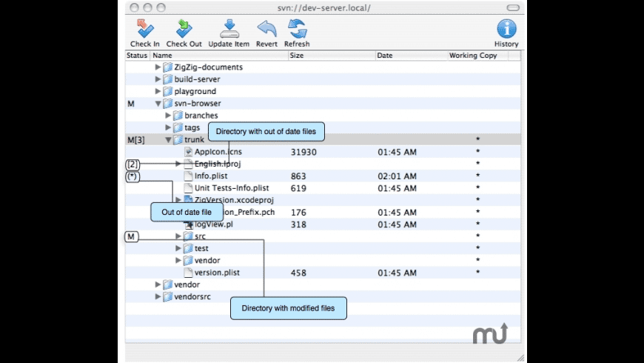Expand the build-server folder
The width and height of the screenshot is (644, 363).
tap(158, 79)
